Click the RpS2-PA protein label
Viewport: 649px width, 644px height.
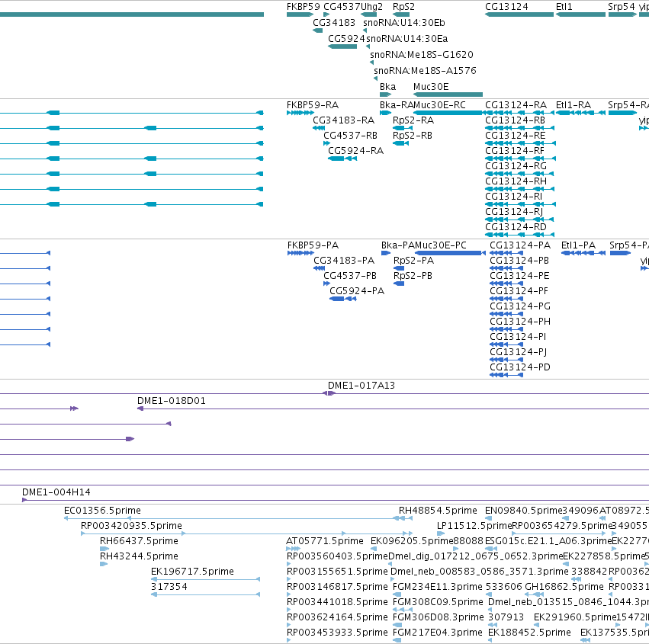(x=413, y=261)
